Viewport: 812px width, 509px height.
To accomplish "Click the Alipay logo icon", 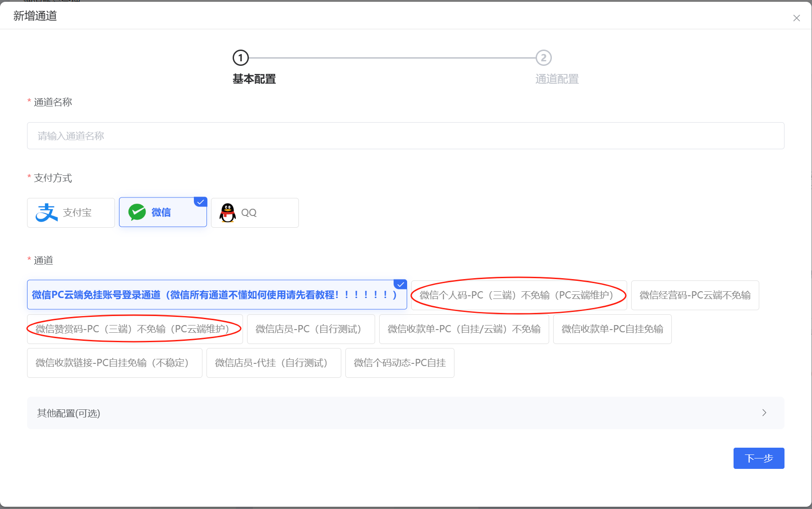I will point(46,212).
